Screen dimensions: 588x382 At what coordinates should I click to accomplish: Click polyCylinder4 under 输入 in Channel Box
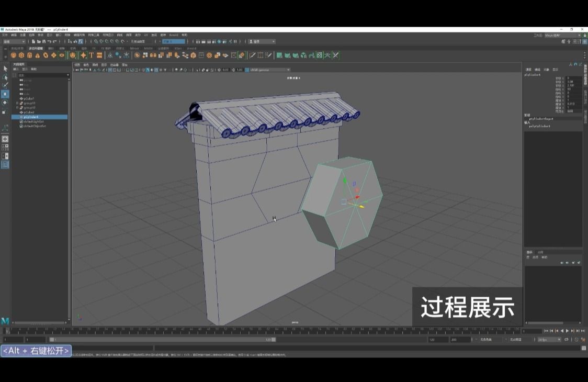(539, 126)
